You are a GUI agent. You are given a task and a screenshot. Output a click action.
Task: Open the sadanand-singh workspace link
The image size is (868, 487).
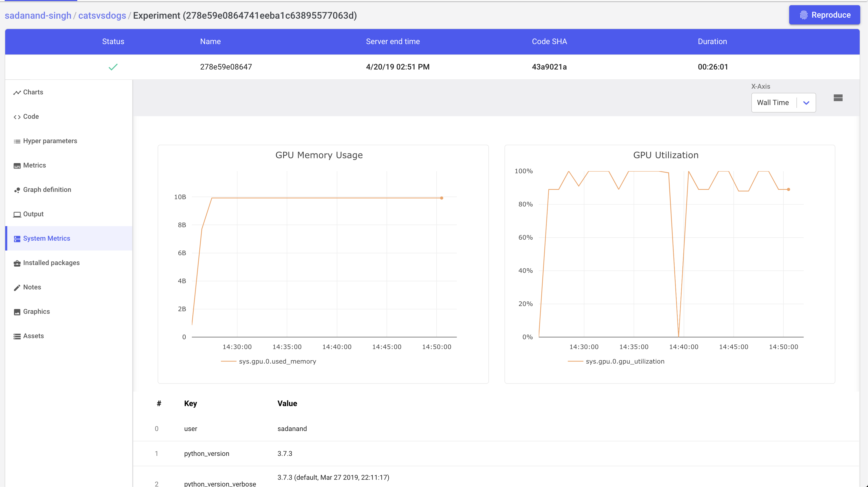point(38,16)
